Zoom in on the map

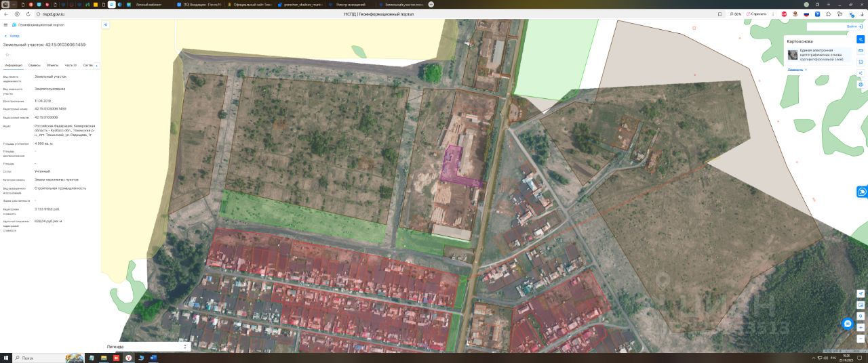click(x=861, y=327)
